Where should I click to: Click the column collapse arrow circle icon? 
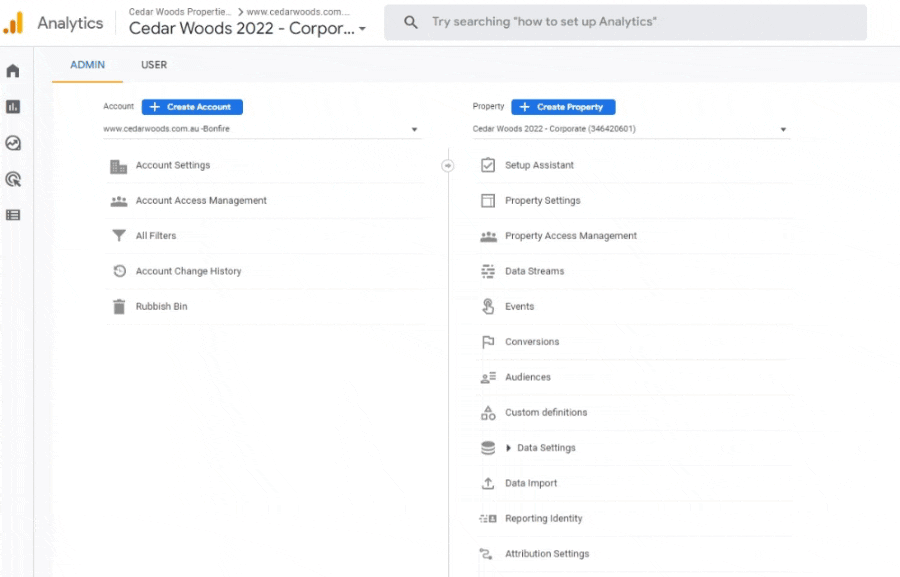tap(448, 165)
